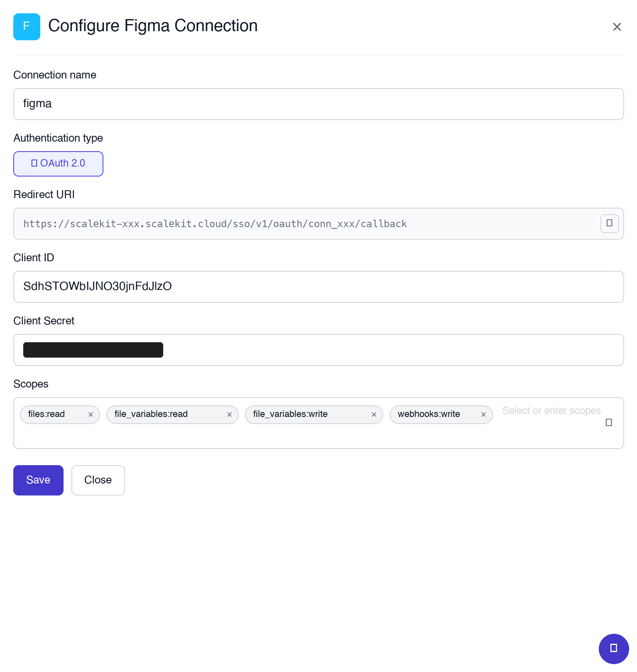Click the redacted Client Secret value
637x672 pixels.
[93, 349]
